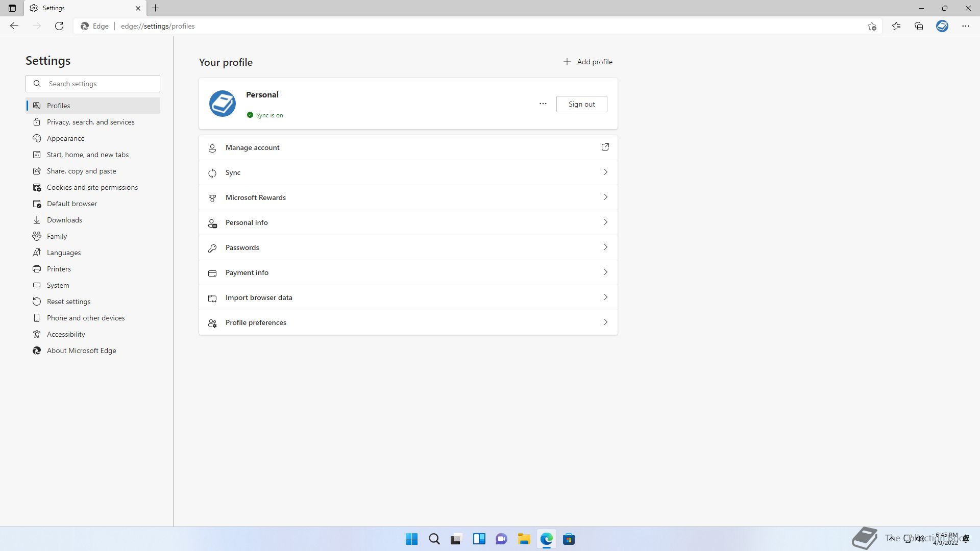The height and width of the screenshot is (551, 980).
Task: Open taskbar Search
Action: pos(434,539)
